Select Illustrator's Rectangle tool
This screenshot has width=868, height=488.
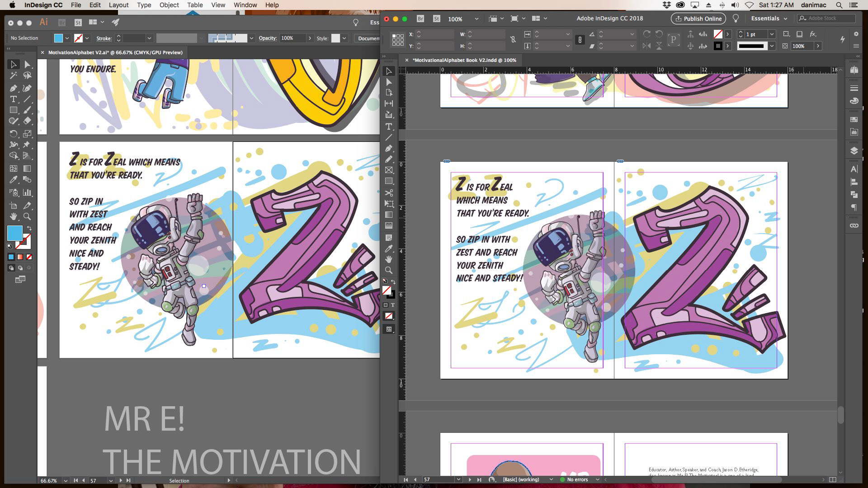pos(14,110)
